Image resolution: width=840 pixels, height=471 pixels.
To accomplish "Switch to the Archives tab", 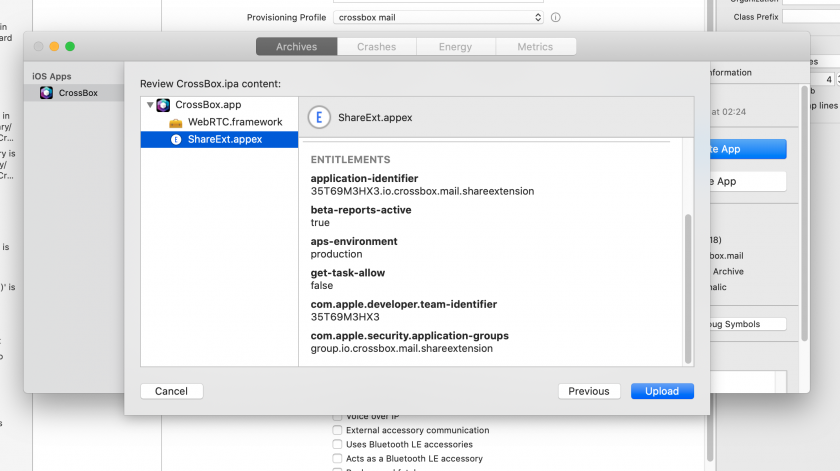I will click(296, 47).
